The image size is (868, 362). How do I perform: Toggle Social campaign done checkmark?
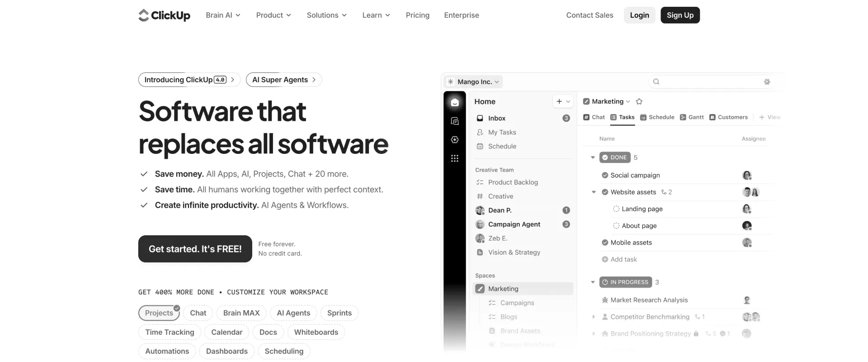[605, 176]
